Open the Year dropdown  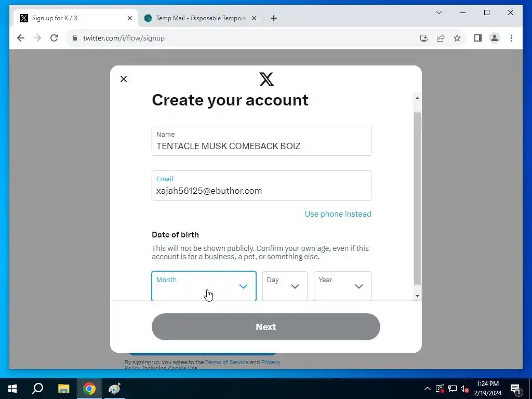[x=342, y=286]
